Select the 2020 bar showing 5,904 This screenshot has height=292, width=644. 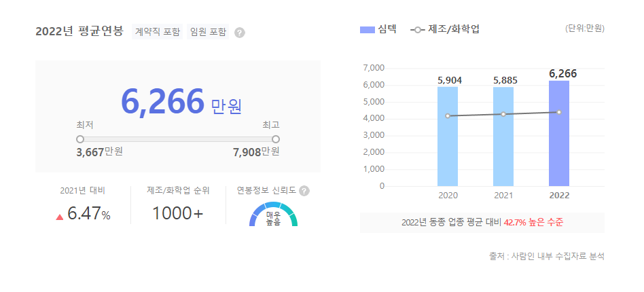448,136
